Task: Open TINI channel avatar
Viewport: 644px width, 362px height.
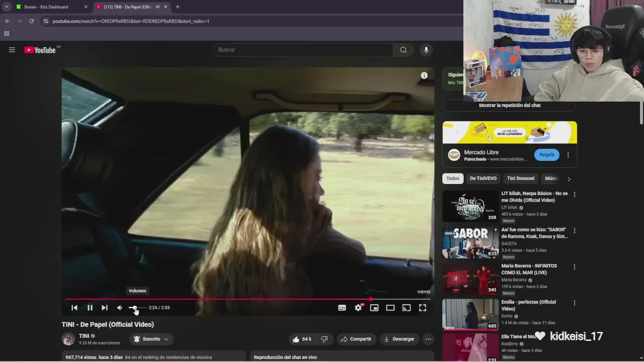Action: pyautogui.click(x=68, y=339)
